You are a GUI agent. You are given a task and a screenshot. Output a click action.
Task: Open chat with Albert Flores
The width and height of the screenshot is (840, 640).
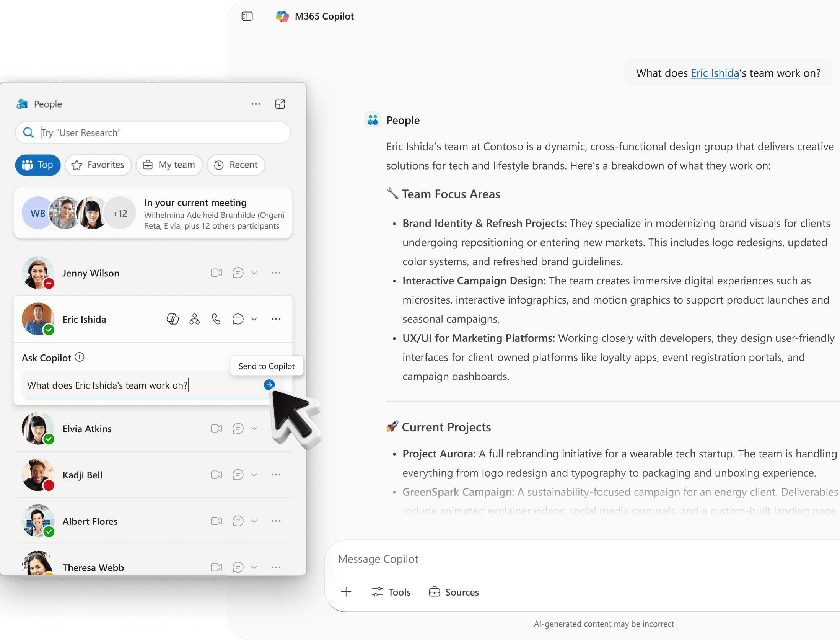coord(238,521)
